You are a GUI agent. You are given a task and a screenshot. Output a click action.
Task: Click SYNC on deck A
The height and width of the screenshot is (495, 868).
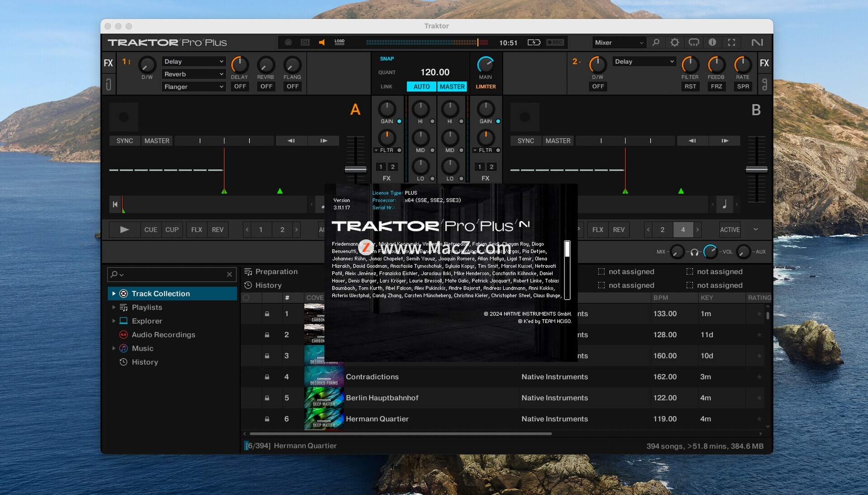(125, 141)
